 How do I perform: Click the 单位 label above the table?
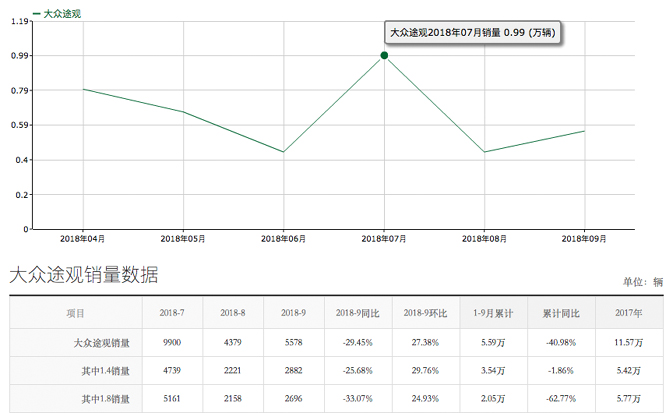point(643,282)
